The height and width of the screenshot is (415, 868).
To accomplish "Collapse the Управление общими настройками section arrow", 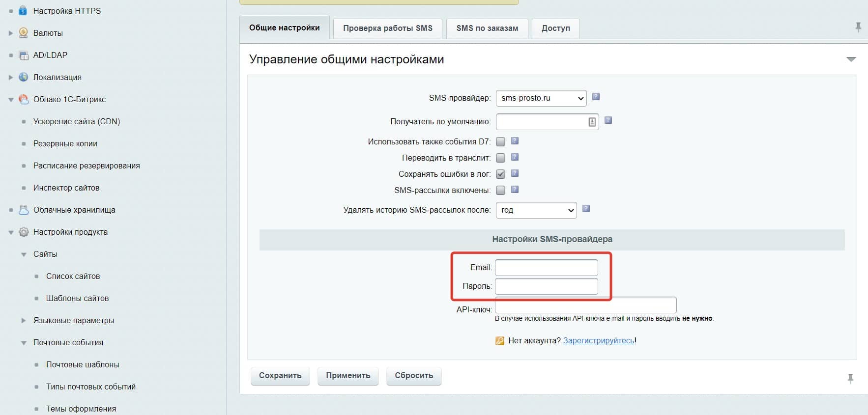I will (851, 59).
